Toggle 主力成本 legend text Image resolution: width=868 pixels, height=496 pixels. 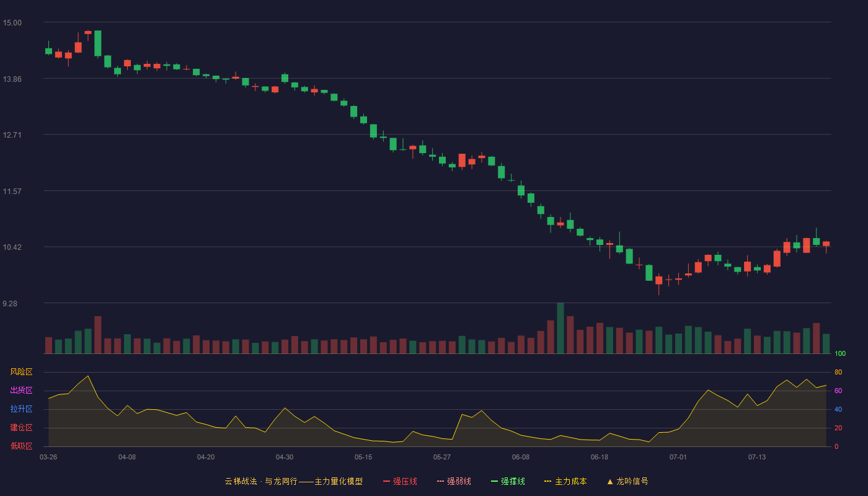[570, 481]
